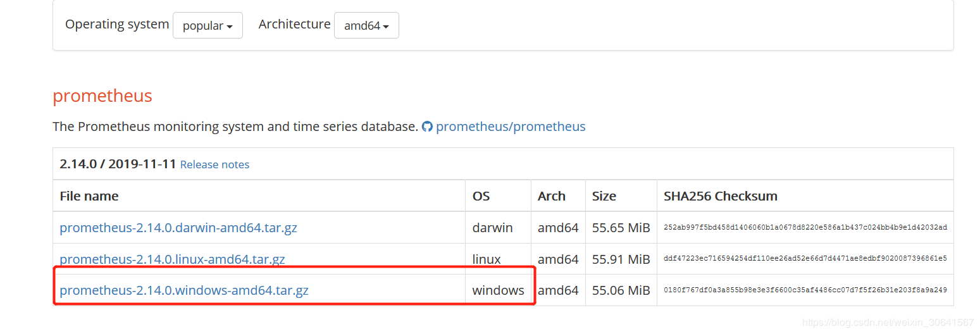Select the windows SHA256 checksum starting 0180f767

click(x=805, y=290)
